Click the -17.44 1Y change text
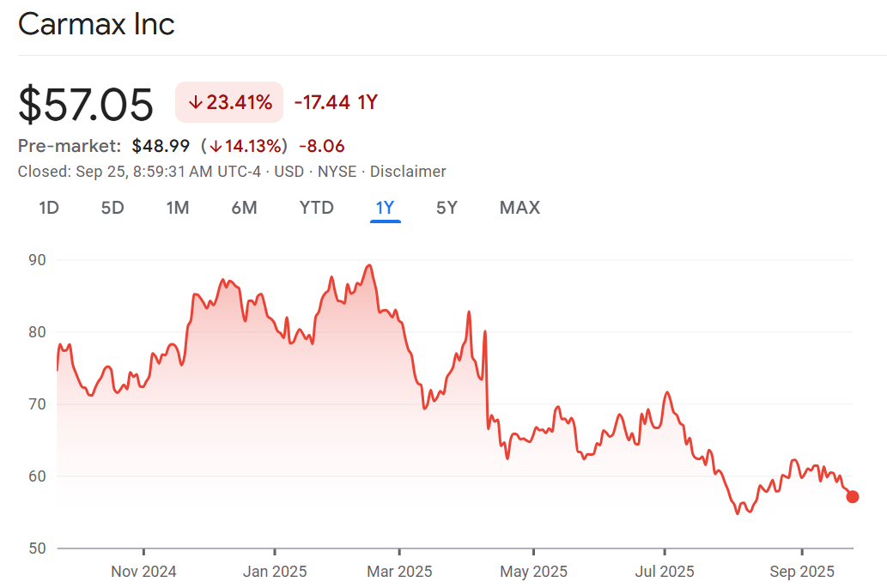 pyautogui.click(x=336, y=103)
